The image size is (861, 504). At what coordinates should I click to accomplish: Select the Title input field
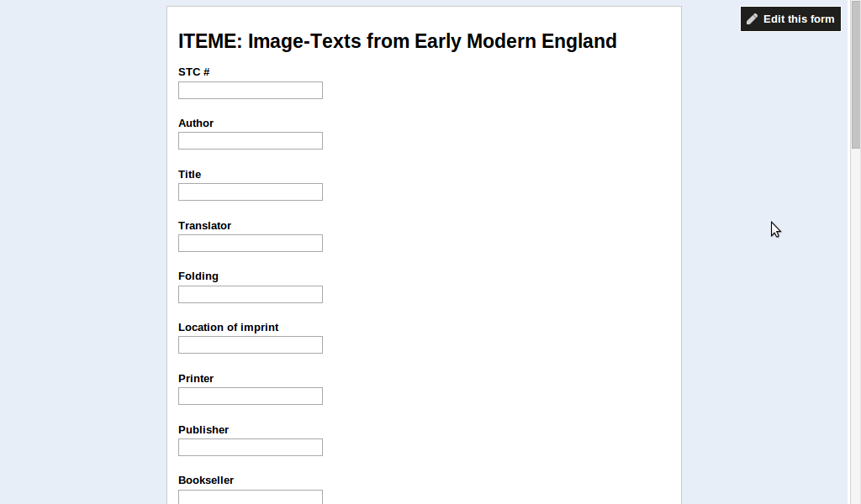click(x=250, y=192)
